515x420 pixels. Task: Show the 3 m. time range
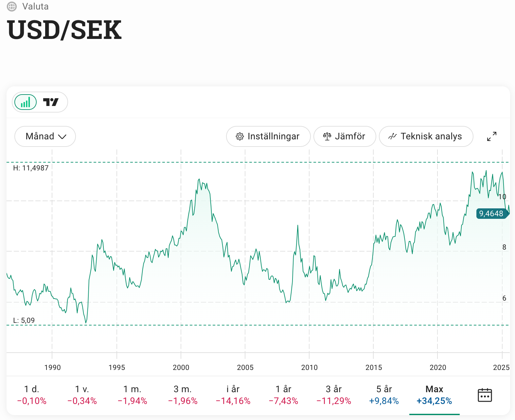(x=183, y=395)
